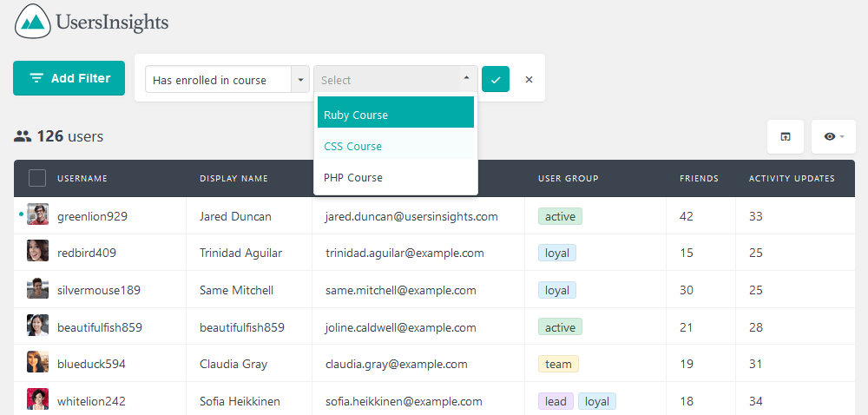Open redbird409 avatar thumbnail

pyautogui.click(x=37, y=251)
